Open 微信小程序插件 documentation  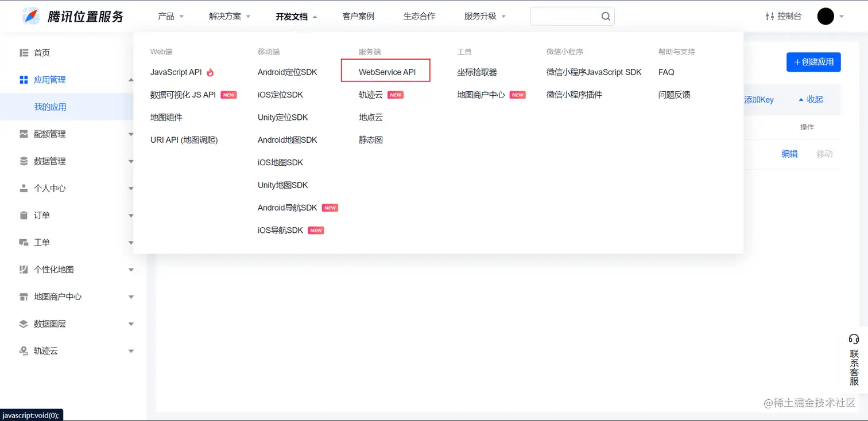(x=574, y=95)
